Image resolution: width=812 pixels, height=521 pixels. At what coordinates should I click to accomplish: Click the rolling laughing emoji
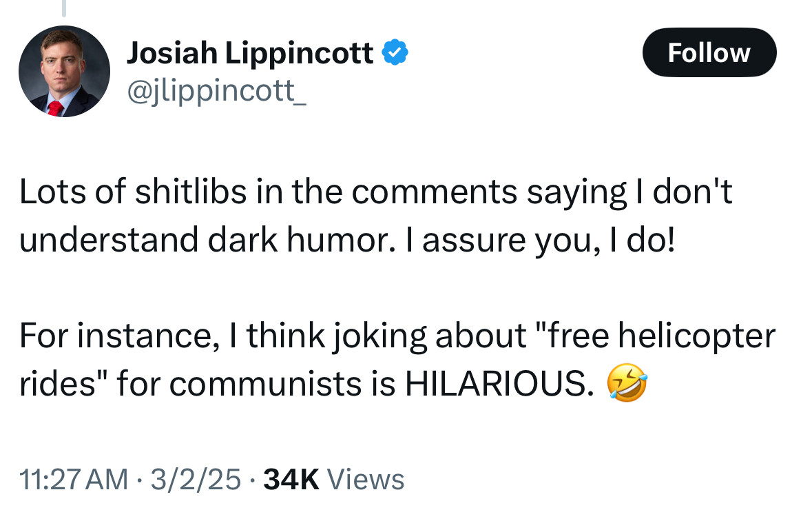(x=627, y=382)
